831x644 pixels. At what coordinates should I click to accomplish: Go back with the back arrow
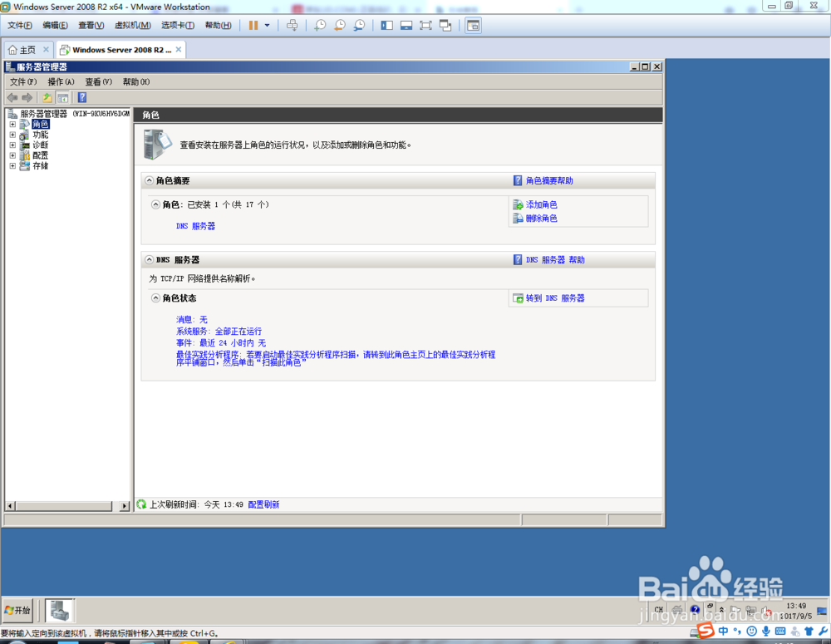[x=12, y=97]
